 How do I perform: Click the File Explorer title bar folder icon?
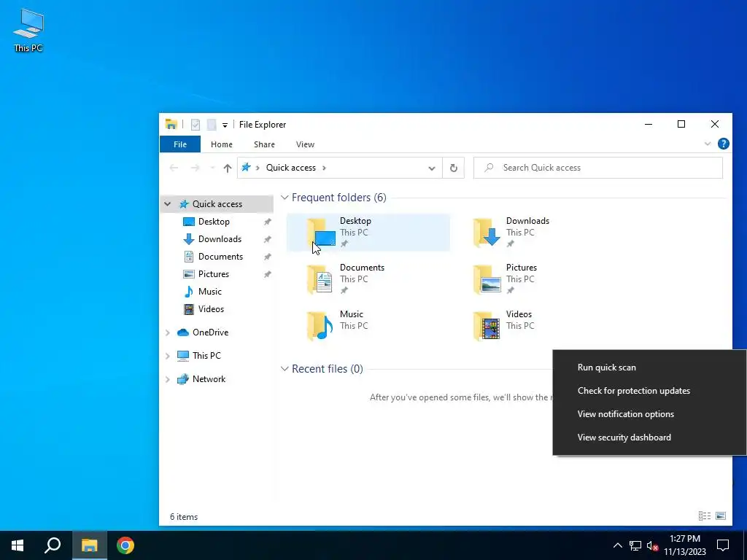tap(171, 124)
